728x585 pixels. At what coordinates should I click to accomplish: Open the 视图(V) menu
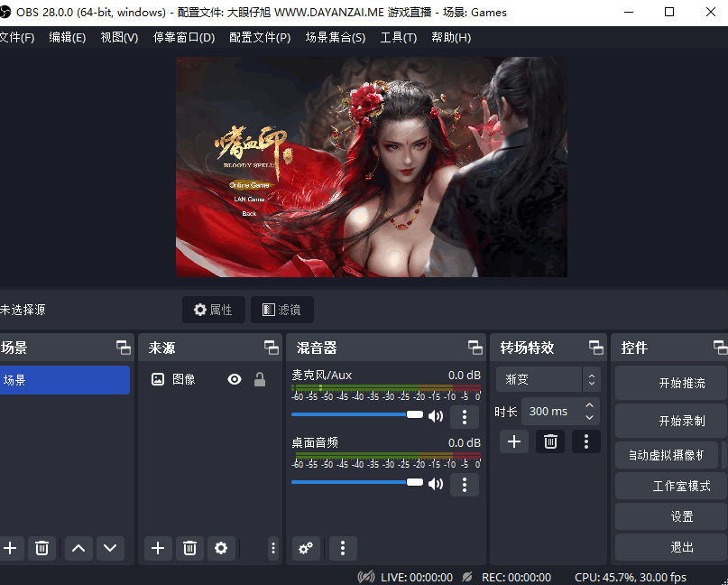click(119, 38)
